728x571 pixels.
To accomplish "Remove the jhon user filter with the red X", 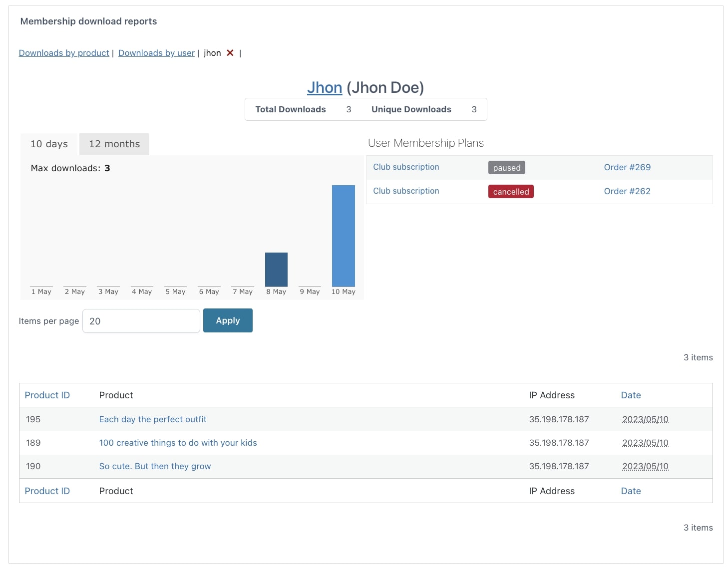I will point(230,53).
